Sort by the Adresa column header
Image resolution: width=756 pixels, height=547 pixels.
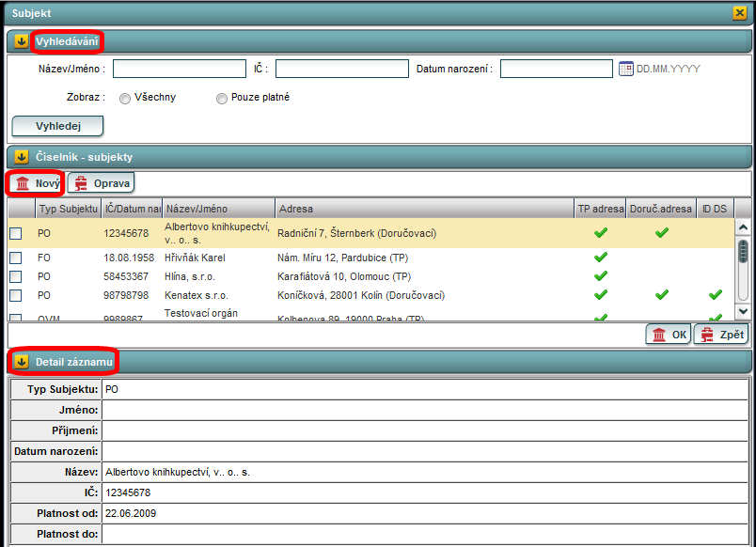(x=425, y=209)
